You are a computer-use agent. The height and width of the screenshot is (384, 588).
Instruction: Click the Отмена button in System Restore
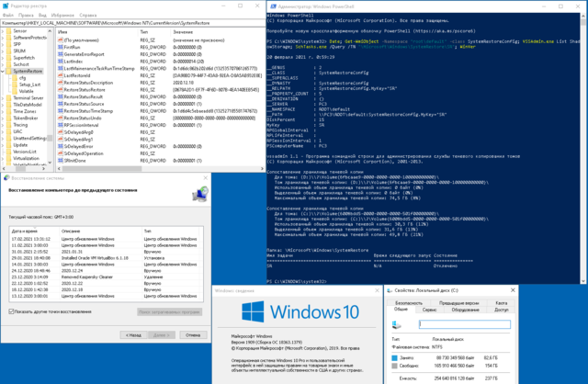pos(193,335)
